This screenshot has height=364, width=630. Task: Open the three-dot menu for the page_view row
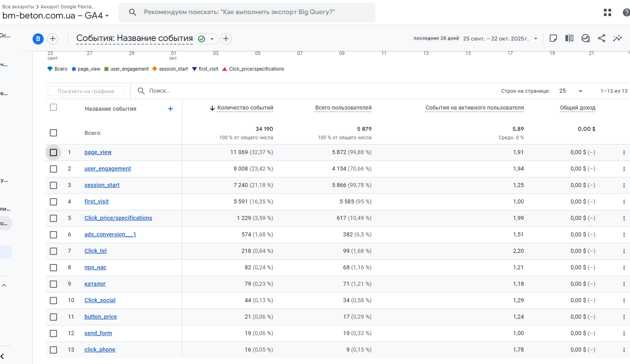(x=624, y=153)
